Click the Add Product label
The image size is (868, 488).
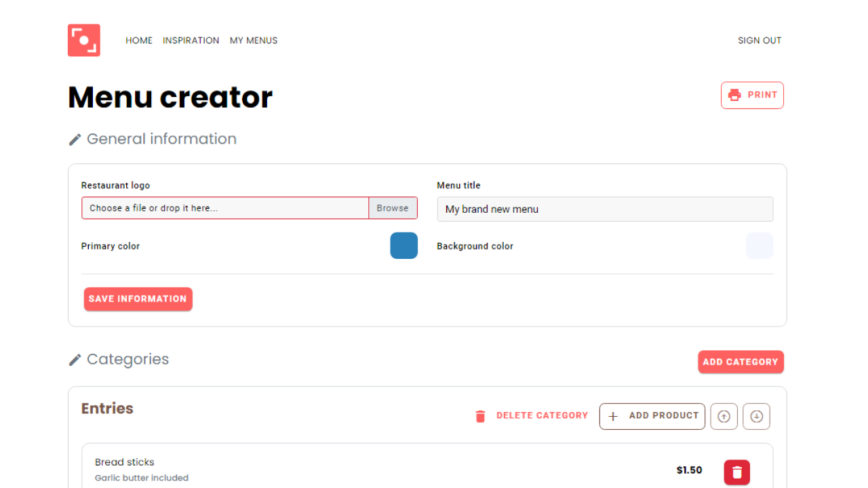point(664,415)
